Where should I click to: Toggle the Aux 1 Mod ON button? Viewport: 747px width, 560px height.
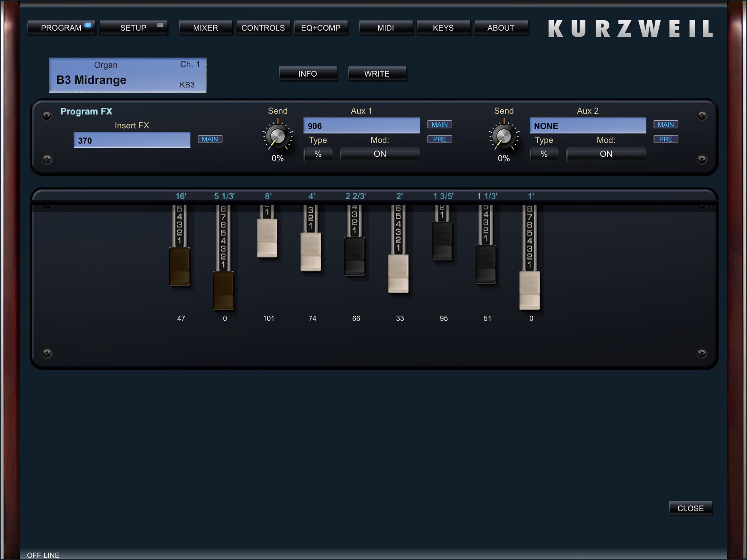(x=380, y=154)
